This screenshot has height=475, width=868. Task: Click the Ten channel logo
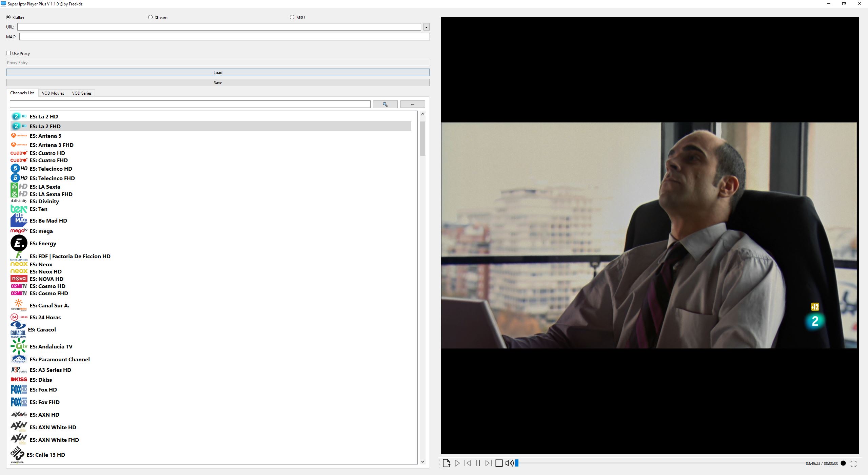tap(19, 209)
